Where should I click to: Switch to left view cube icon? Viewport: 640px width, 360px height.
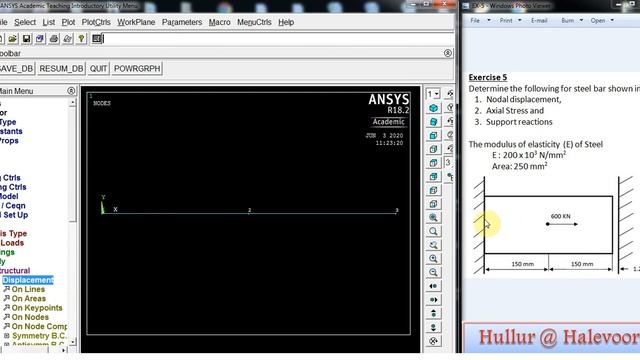[433, 190]
